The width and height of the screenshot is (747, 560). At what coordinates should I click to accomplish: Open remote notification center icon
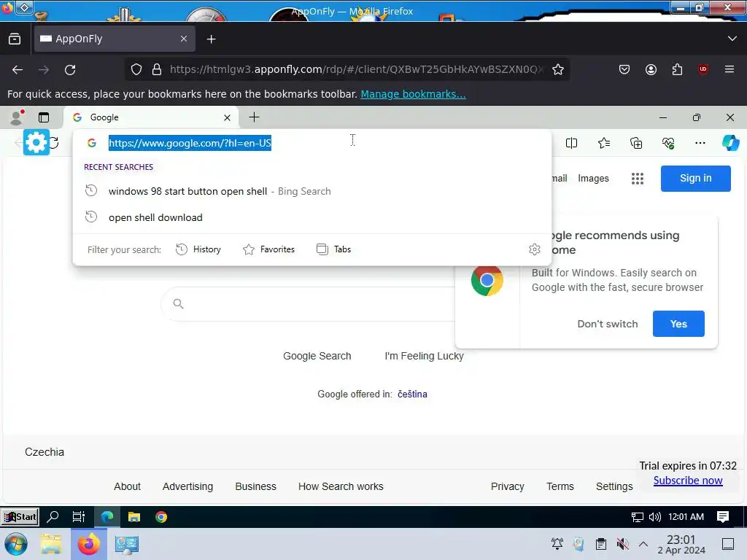(723, 517)
